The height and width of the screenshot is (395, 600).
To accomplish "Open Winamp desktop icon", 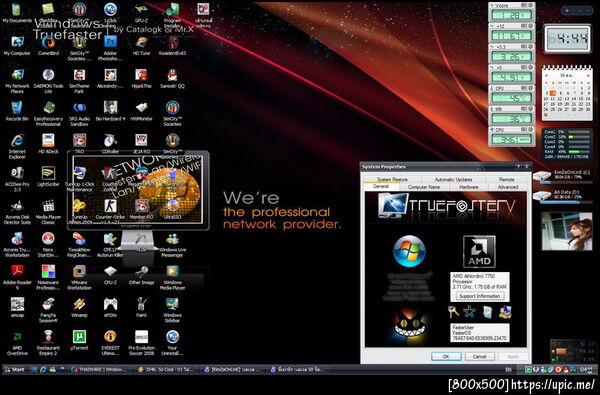I will pyautogui.click(x=79, y=308).
